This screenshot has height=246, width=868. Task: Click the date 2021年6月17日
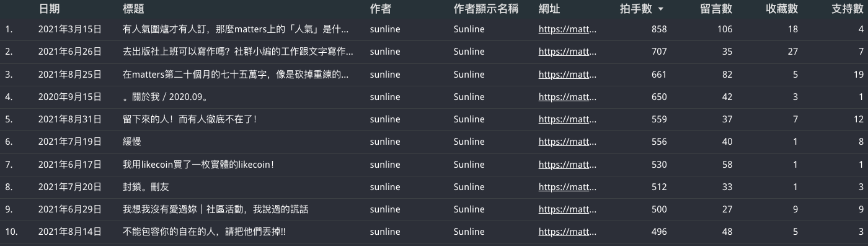point(70,165)
